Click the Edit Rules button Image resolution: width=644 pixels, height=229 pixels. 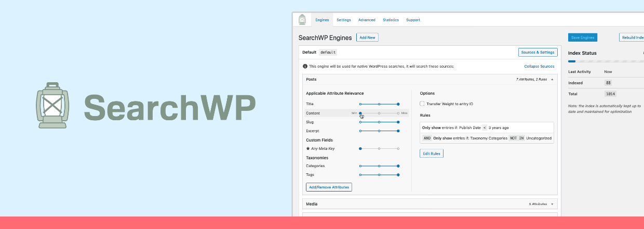coord(432,154)
